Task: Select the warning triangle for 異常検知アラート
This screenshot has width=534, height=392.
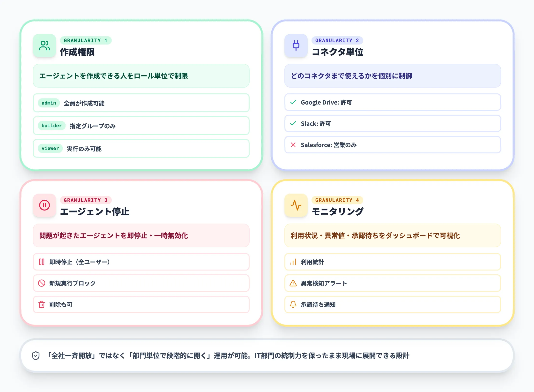Action: 293,283
